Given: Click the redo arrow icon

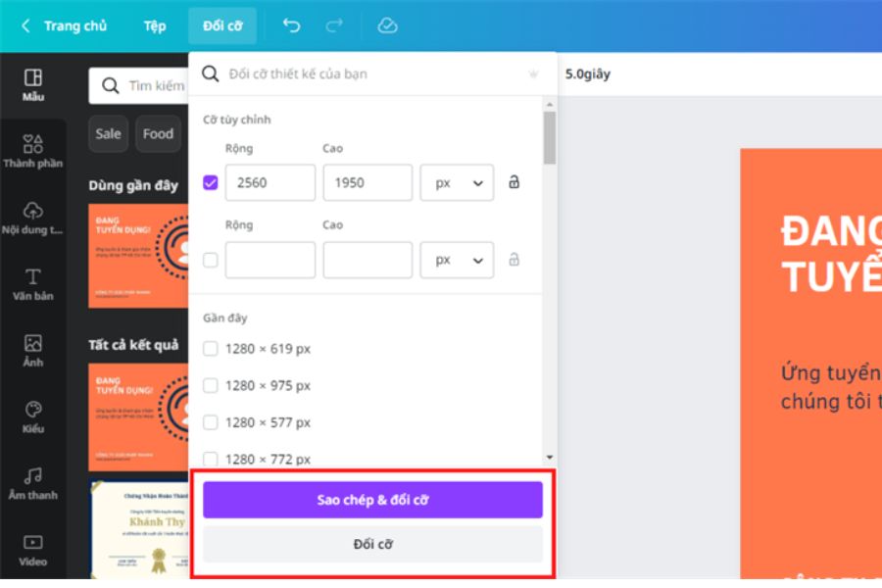Looking at the screenshot, I should (x=334, y=26).
